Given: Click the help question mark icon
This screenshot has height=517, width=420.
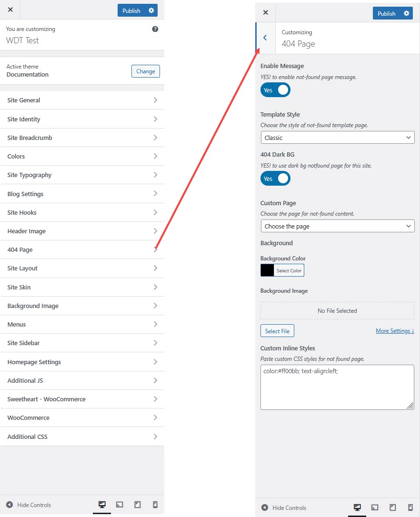Looking at the screenshot, I should pyautogui.click(x=155, y=29).
